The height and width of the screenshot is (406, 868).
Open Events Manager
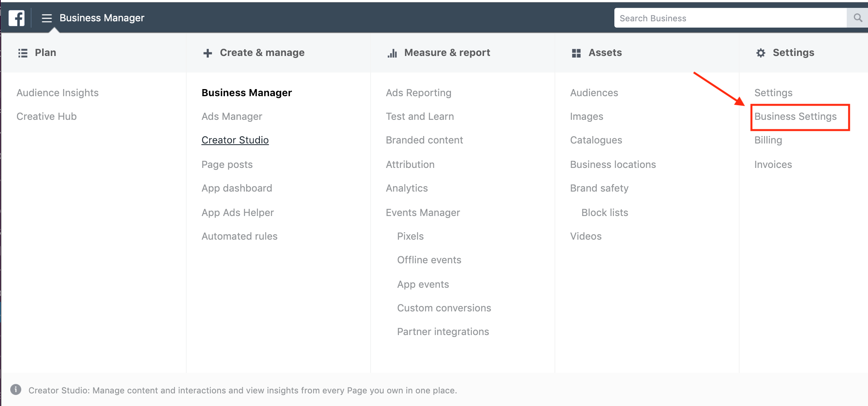pyautogui.click(x=423, y=212)
